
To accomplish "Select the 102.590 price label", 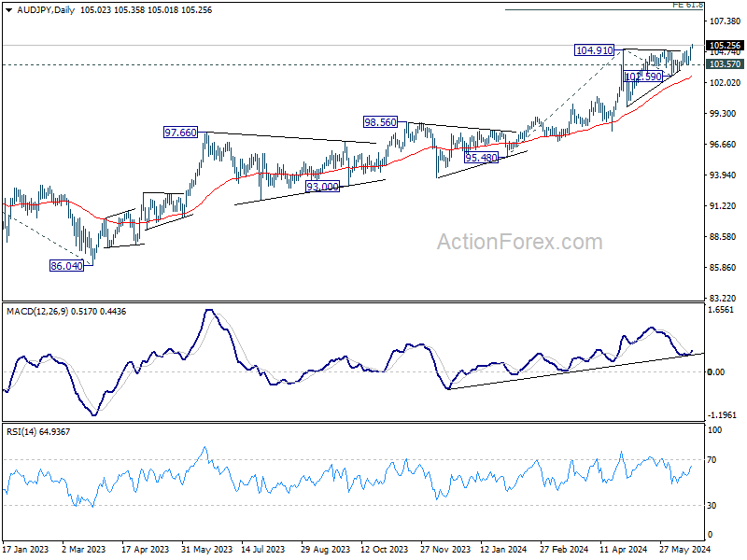I will coord(643,77).
